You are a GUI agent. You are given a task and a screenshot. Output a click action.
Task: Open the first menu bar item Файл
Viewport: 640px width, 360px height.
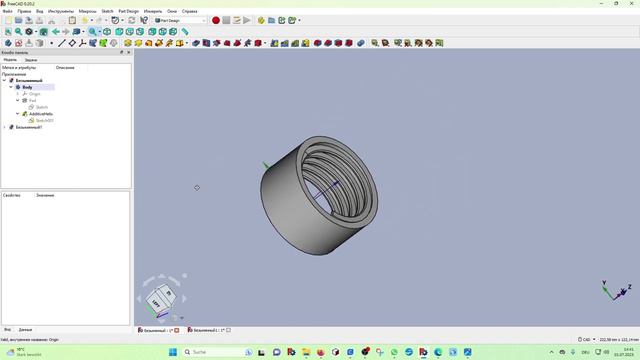[x=7, y=11]
